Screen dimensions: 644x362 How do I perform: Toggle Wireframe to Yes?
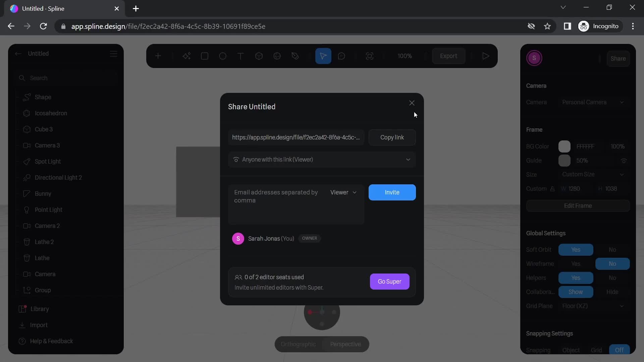pyautogui.click(x=576, y=263)
